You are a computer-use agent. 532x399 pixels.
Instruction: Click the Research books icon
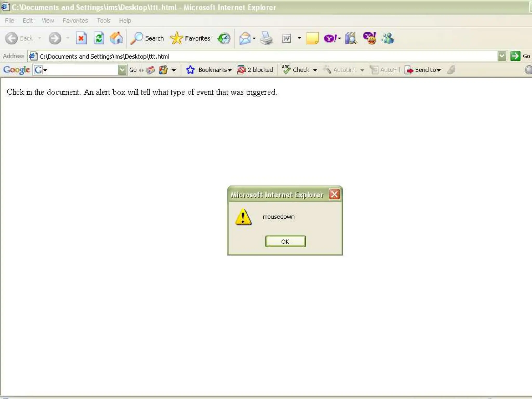click(351, 38)
